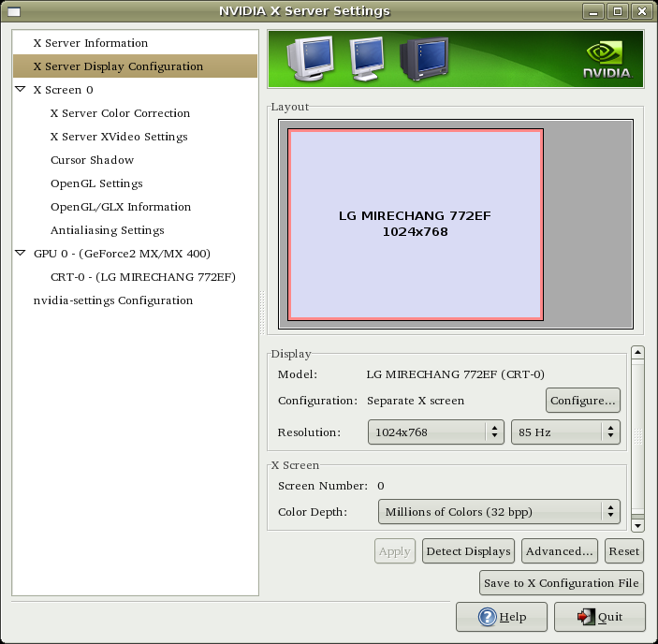Click the Separate X screen configuration text
The height and width of the screenshot is (644, 658).
tap(416, 401)
